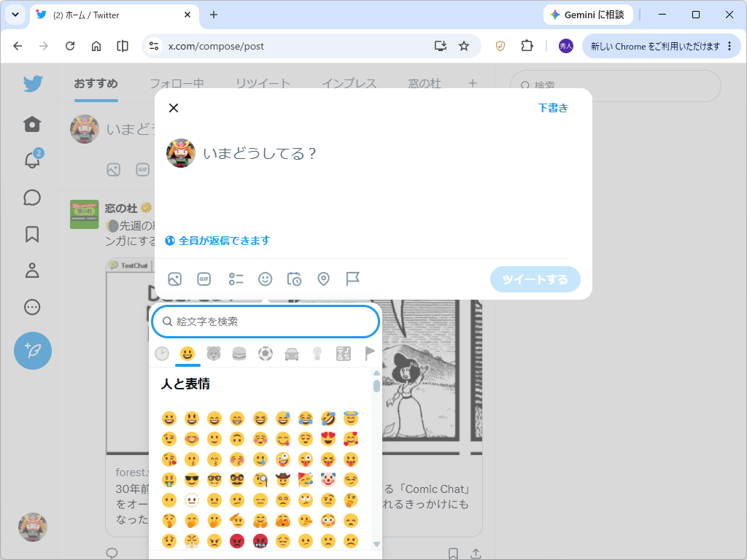Select the activities soccer ball emoji tab
The height and width of the screenshot is (560, 747).
coord(266,354)
